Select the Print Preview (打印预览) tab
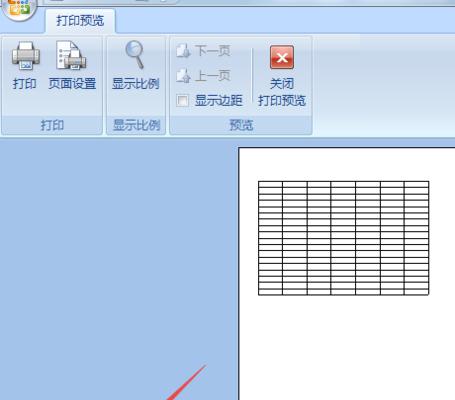Screen dimensions: 455x400 (x=80, y=21)
